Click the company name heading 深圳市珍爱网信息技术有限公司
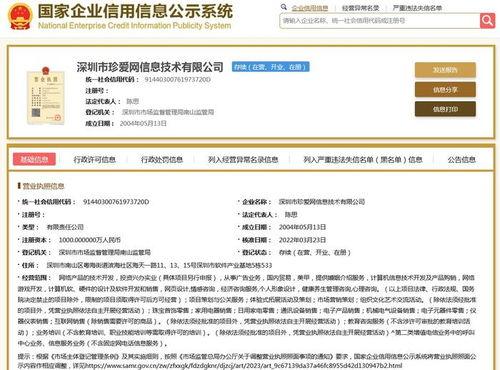This screenshot has width=500, height=370. click(x=150, y=67)
